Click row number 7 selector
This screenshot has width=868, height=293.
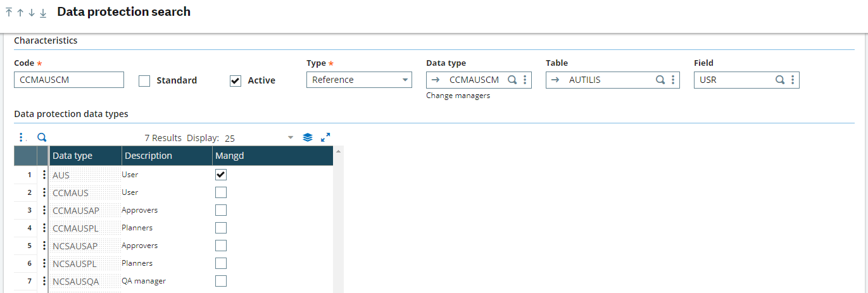point(25,281)
